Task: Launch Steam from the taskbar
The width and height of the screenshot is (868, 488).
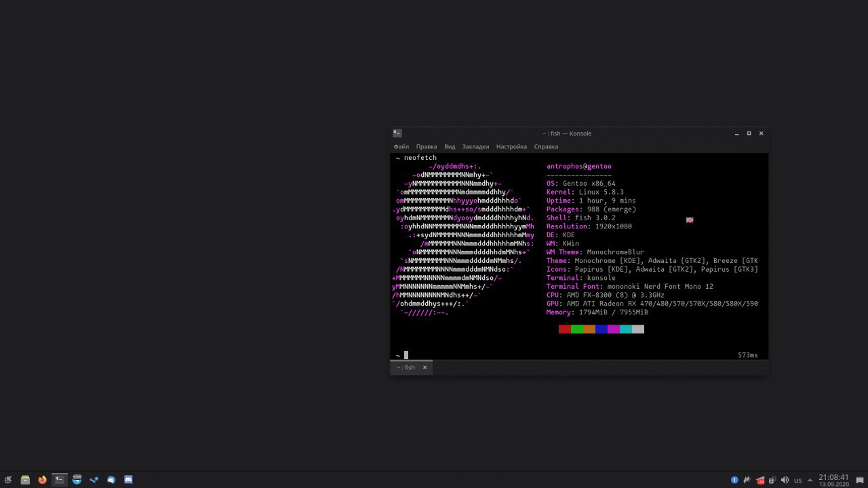Action: coord(94,480)
